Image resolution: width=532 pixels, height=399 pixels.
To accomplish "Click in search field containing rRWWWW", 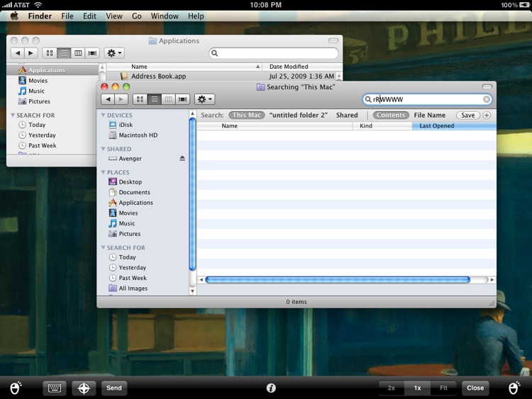I will 427,99.
